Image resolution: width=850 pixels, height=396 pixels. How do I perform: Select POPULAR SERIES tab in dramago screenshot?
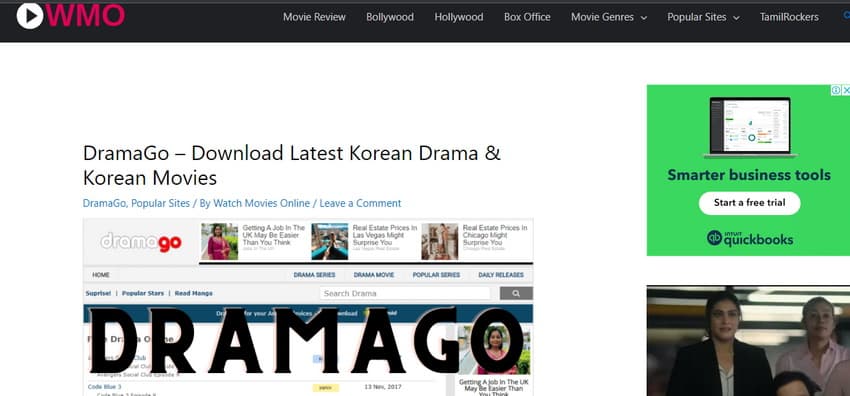point(436,275)
